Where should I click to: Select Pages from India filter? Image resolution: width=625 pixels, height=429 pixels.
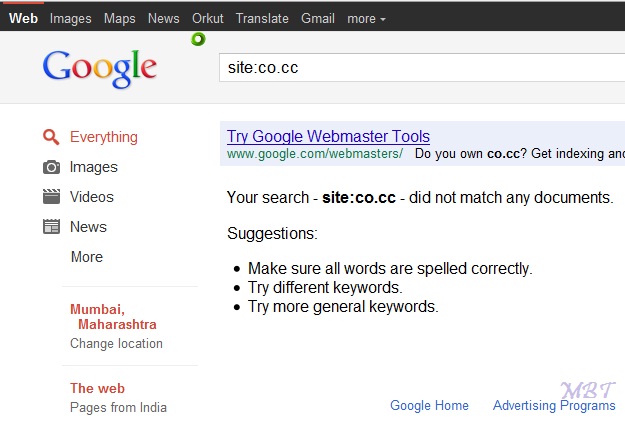(x=118, y=407)
